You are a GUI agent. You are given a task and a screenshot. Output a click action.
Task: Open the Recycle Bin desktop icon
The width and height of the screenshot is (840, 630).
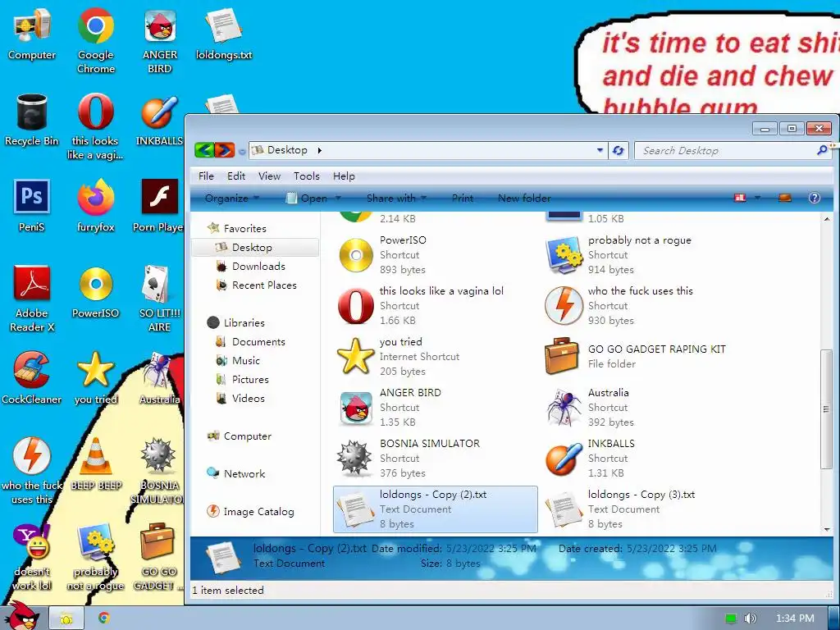point(32,120)
